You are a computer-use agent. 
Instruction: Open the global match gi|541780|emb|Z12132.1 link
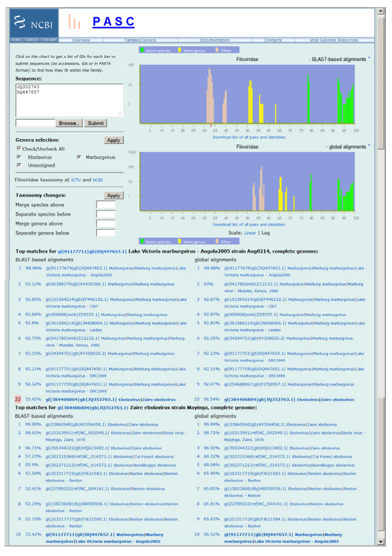pyautogui.click(x=251, y=284)
